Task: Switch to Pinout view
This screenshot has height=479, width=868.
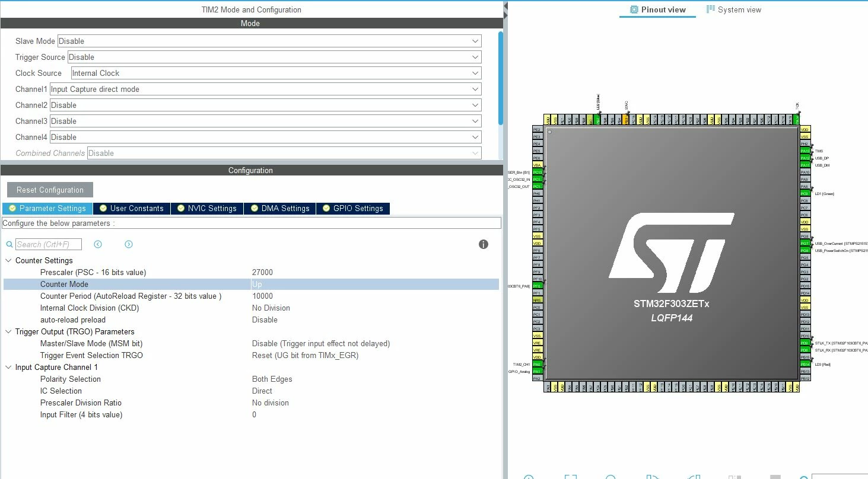Action: click(657, 9)
